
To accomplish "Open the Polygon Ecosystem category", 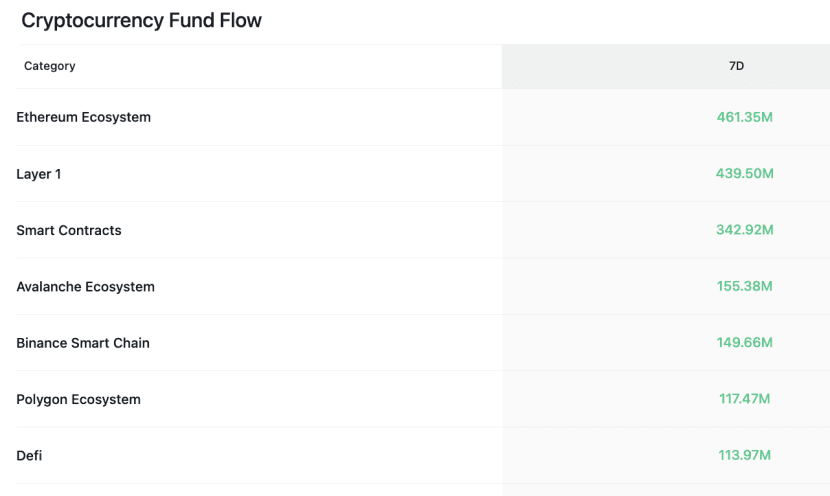I will [x=78, y=400].
